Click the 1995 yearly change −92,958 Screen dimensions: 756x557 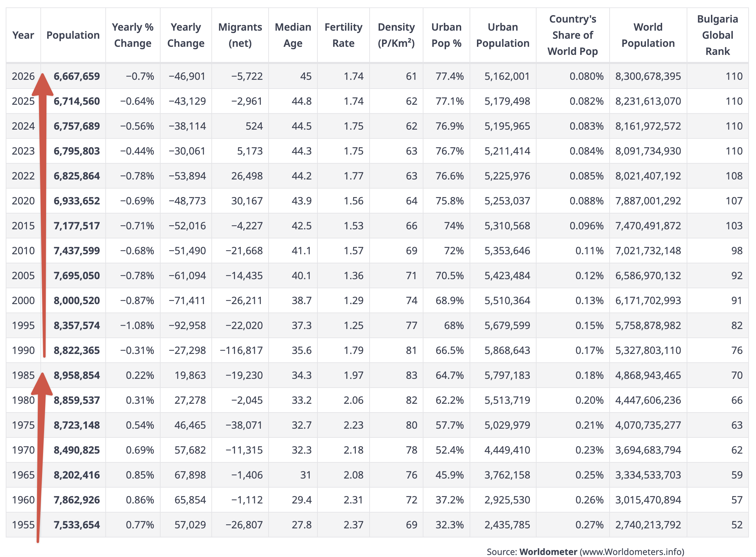(187, 325)
